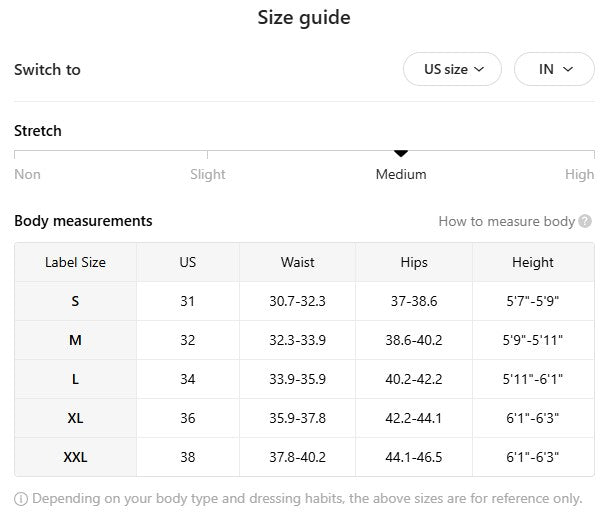This screenshot has height=531, width=612.
Task: Click the Waist column header
Action: 297,262
